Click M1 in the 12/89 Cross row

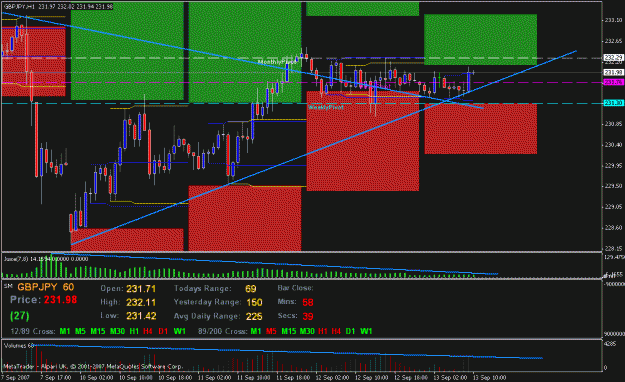point(65,331)
